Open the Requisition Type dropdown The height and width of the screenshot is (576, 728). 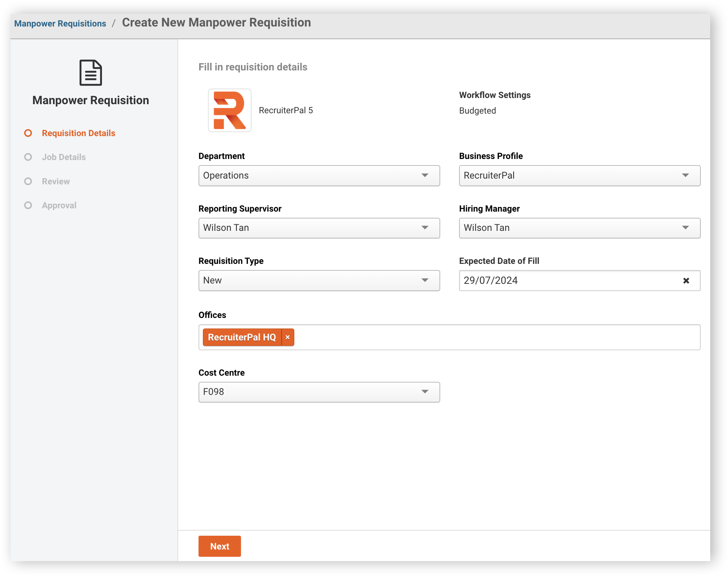tap(319, 281)
